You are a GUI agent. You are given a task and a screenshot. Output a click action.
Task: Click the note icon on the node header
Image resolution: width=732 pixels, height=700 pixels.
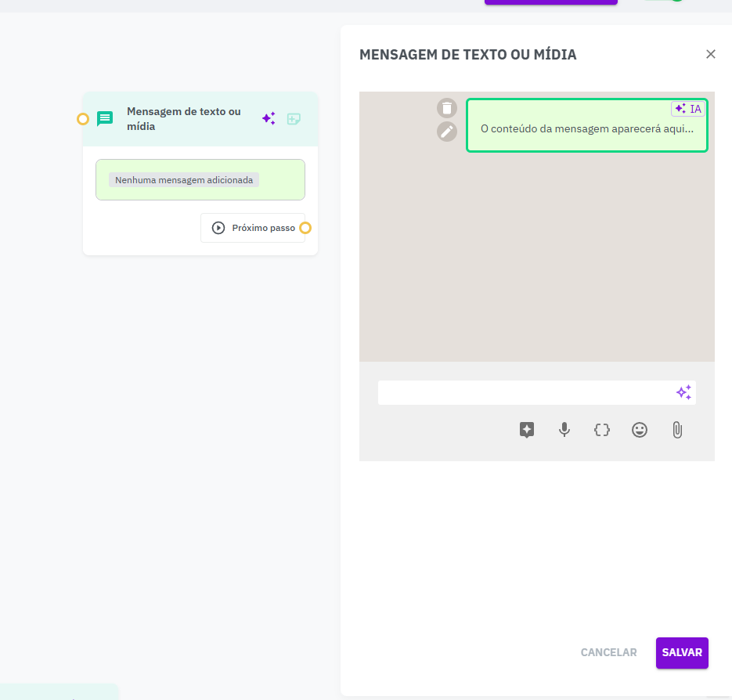(294, 119)
